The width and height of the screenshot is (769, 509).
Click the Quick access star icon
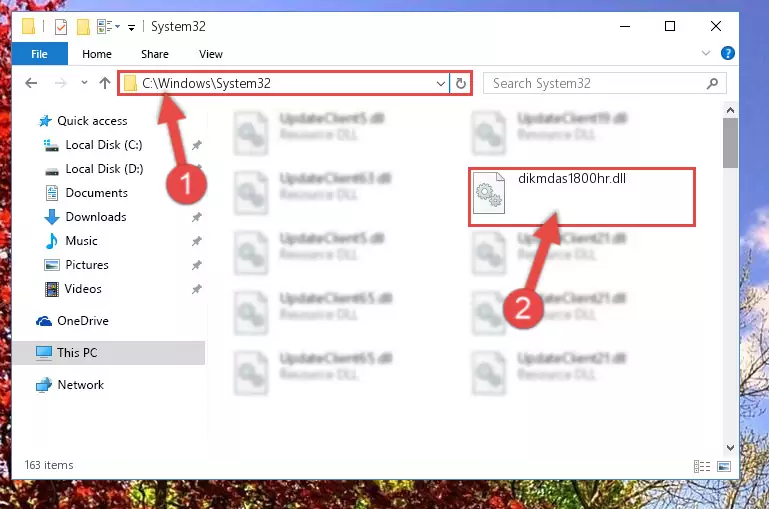click(45, 121)
